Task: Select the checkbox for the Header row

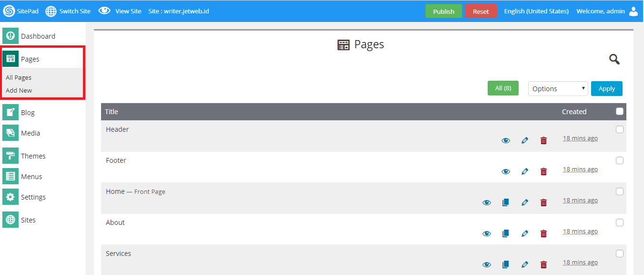Action: tap(619, 129)
